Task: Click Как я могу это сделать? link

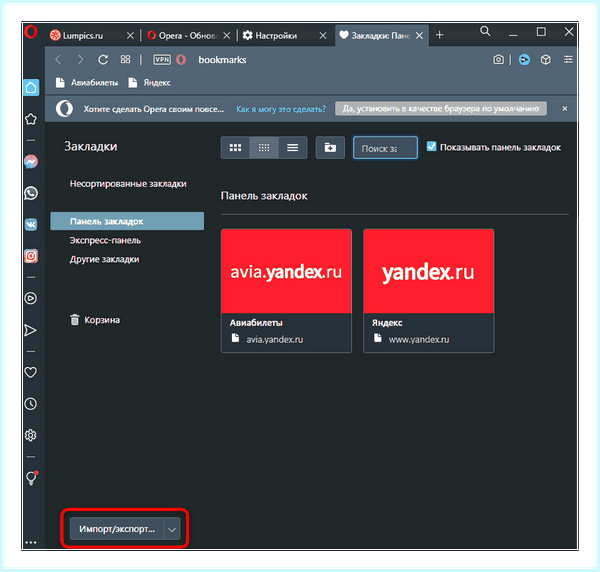Action: tap(281, 109)
